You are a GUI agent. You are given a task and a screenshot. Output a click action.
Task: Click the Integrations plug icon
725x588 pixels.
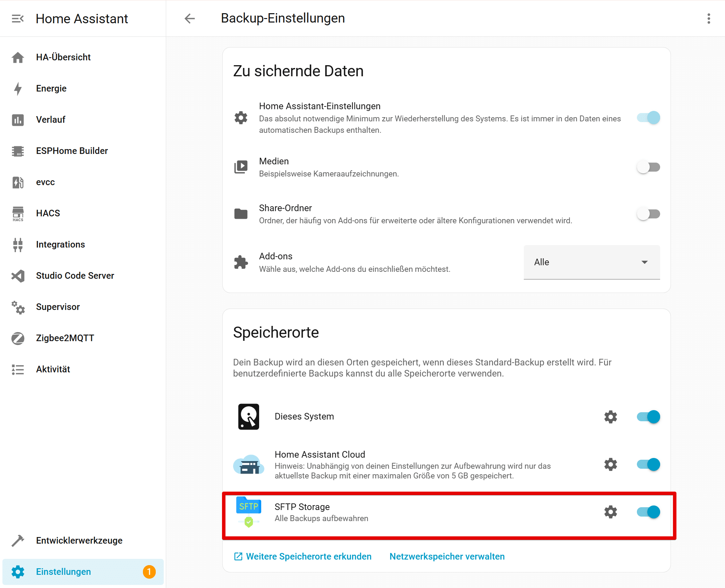[x=18, y=244]
